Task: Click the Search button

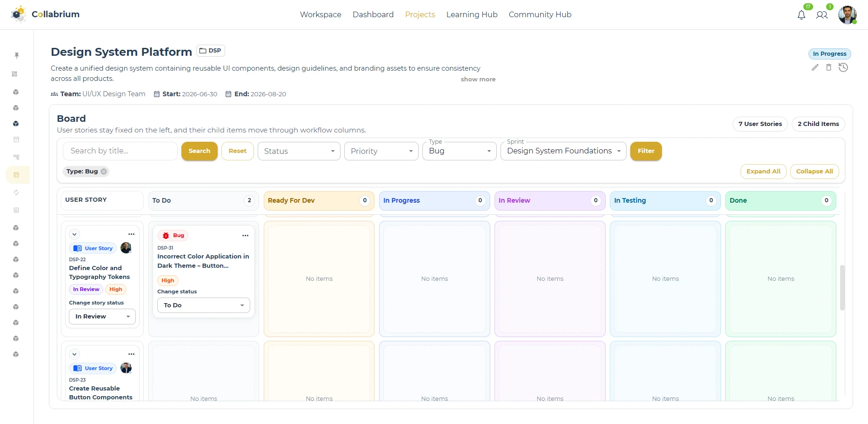Action: [x=200, y=151]
